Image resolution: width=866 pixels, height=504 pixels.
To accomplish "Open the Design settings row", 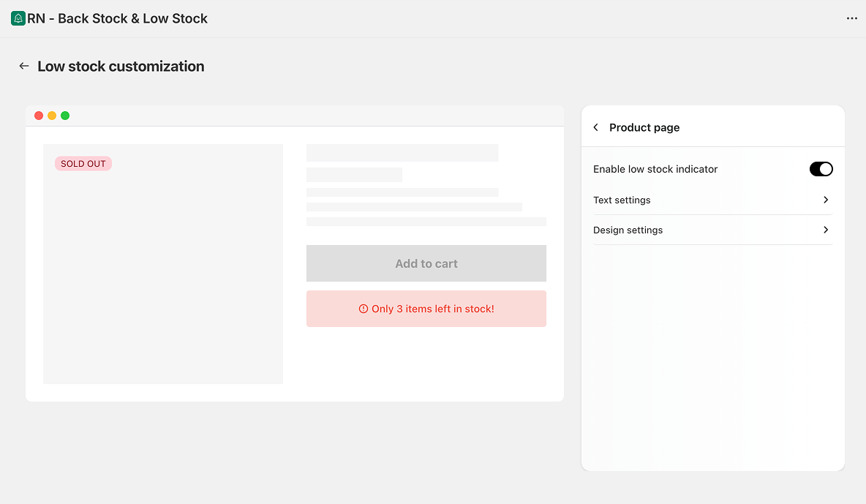I will (x=628, y=230).
